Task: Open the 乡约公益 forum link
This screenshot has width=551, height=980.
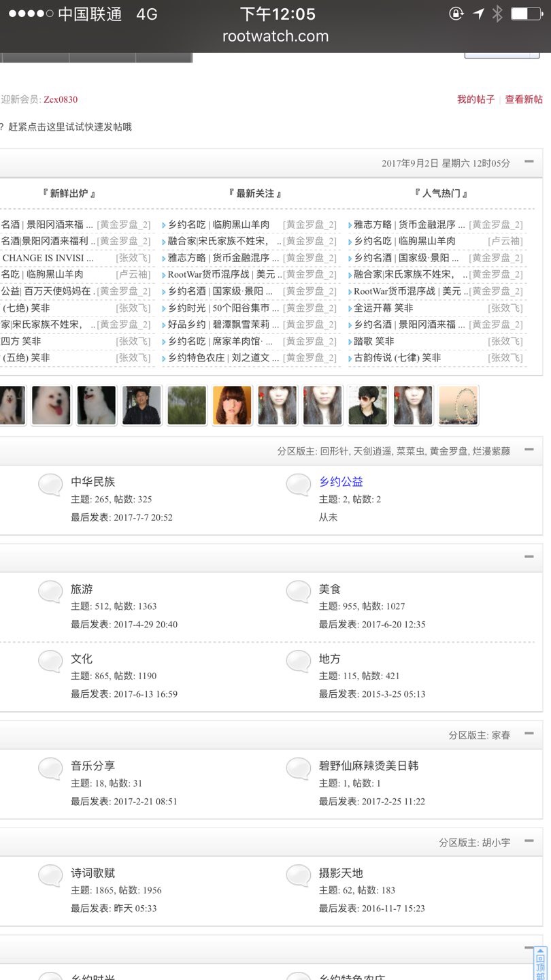Action: tap(341, 482)
